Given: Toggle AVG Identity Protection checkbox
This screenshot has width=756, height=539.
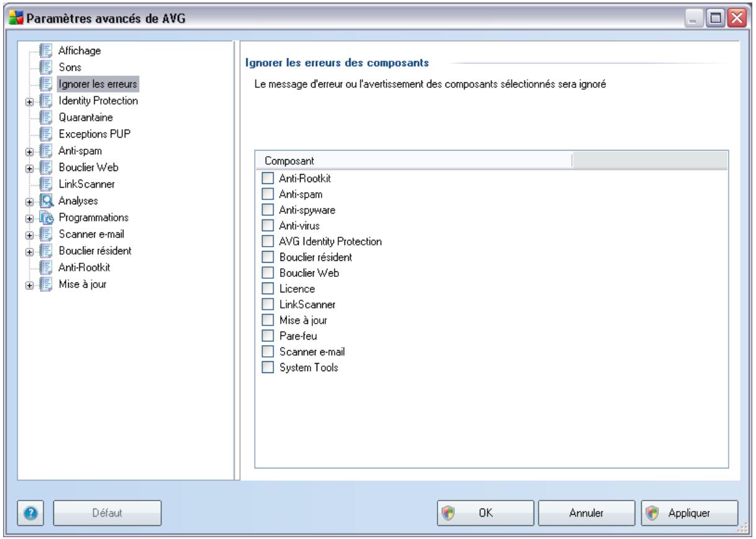Looking at the screenshot, I should tap(267, 242).
